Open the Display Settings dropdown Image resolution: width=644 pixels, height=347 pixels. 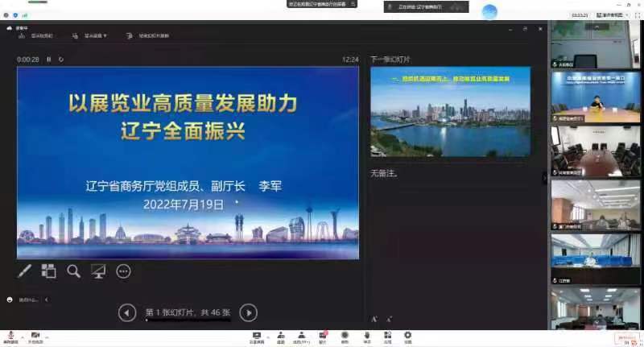point(89,36)
